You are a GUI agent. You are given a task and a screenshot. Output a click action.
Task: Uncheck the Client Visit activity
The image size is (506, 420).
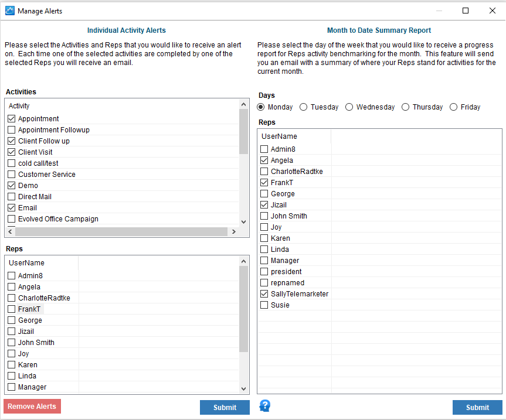click(x=12, y=152)
